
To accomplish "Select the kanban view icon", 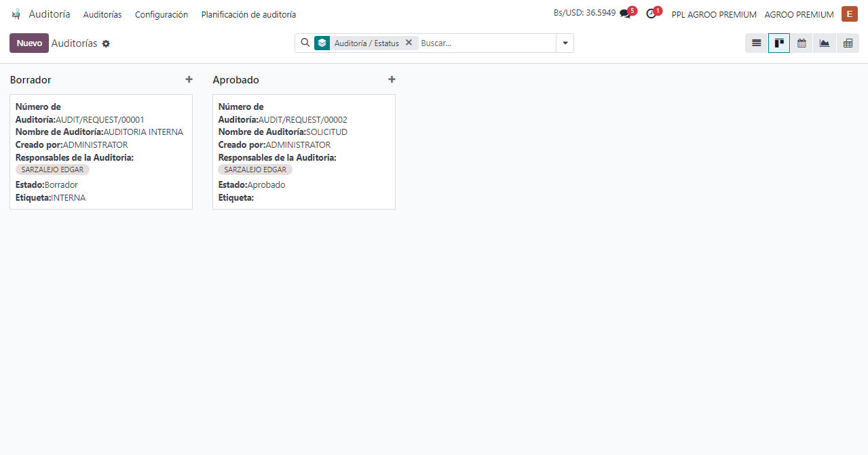I will coord(779,43).
